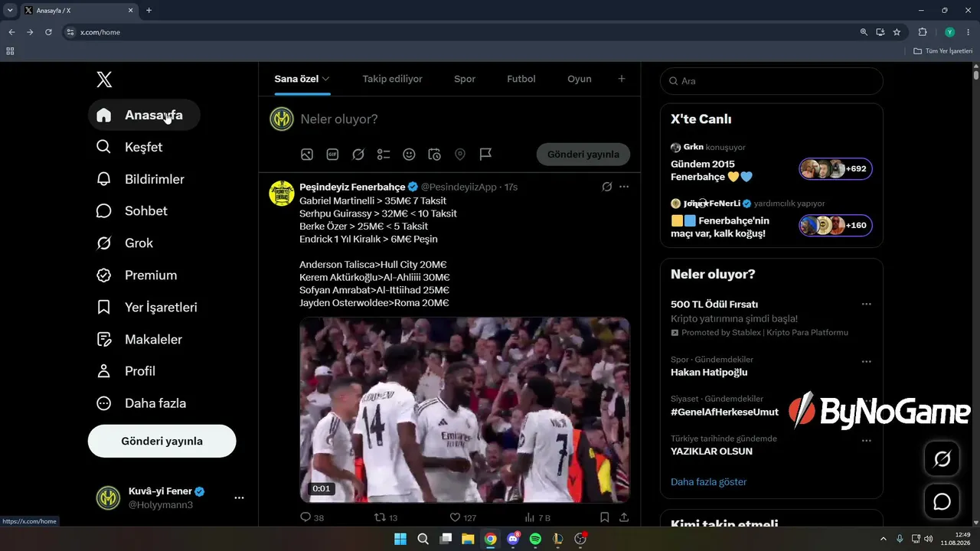Repost the Peşindeyiz Fenerbahçe post
The image size is (980, 551).
(x=385, y=517)
